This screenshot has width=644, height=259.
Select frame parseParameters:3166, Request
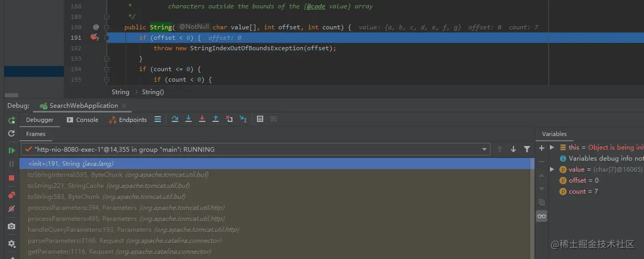click(x=275, y=241)
